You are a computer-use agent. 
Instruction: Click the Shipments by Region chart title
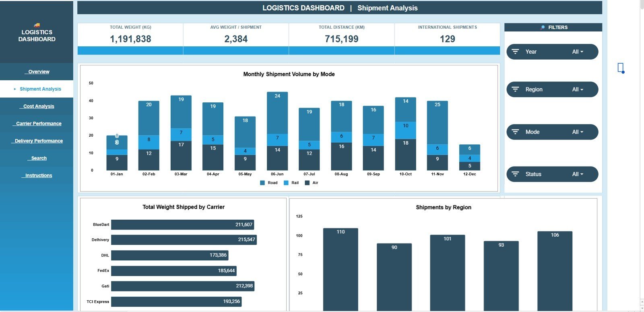click(444, 207)
